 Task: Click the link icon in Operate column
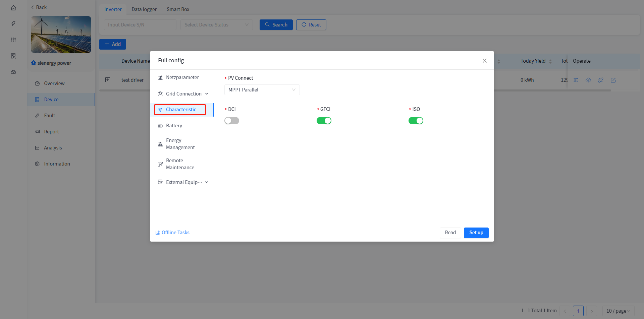601,80
